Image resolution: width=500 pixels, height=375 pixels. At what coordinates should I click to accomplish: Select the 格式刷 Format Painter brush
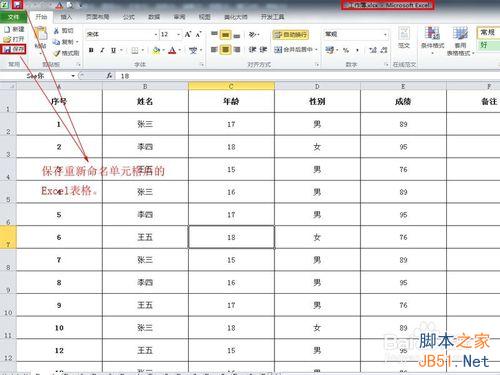[x=57, y=53]
